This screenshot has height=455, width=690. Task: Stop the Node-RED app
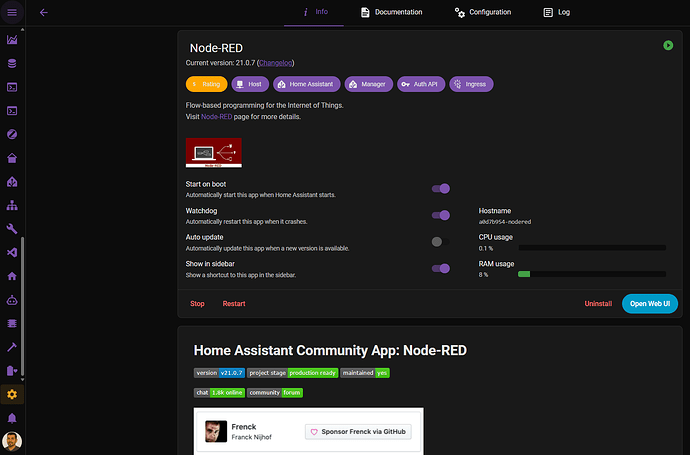(x=197, y=304)
